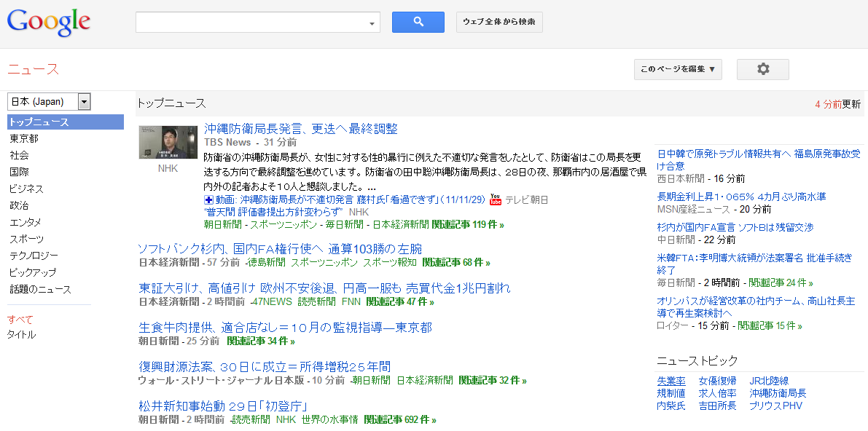Open オリンパスが経営改革の社内チーム headline
This screenshot has height=431, width=868.
coord(756,307)
